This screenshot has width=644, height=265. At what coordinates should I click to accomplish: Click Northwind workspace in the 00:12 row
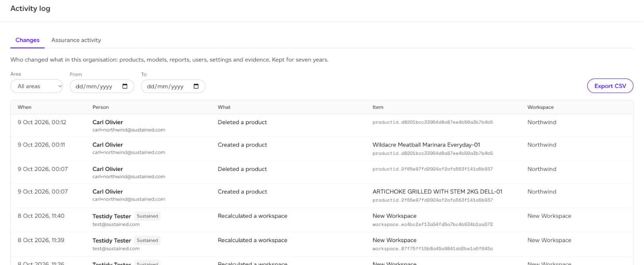click(542, 123)
